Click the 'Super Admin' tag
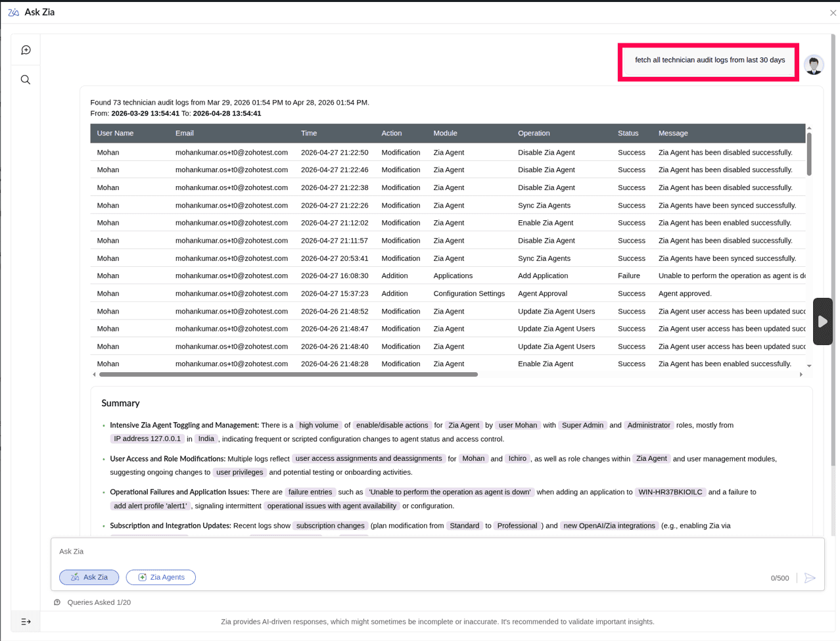The width and height of the screenshot is (840, 641). coord(582,425)
